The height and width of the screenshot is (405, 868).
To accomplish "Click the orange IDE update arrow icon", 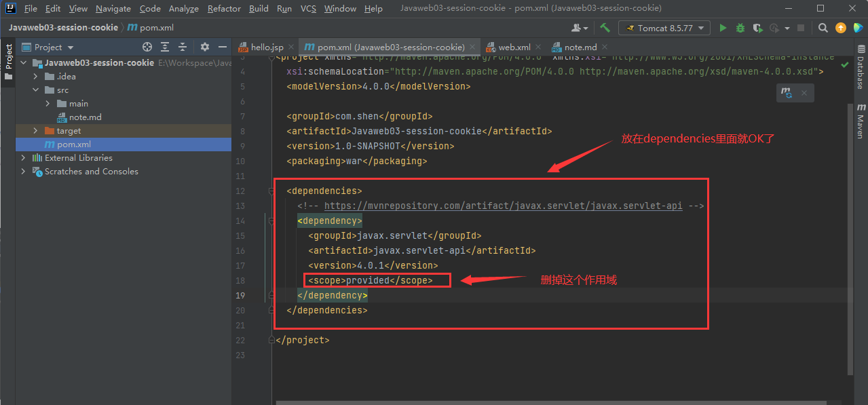I will tap(841, 28).
